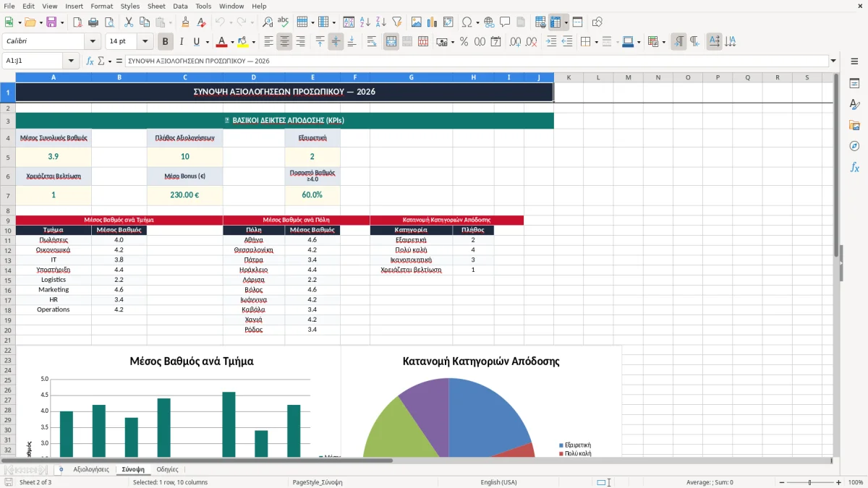Click the Merge and Center Cells icon
The image size is (868, 488).
click(391, 42)
